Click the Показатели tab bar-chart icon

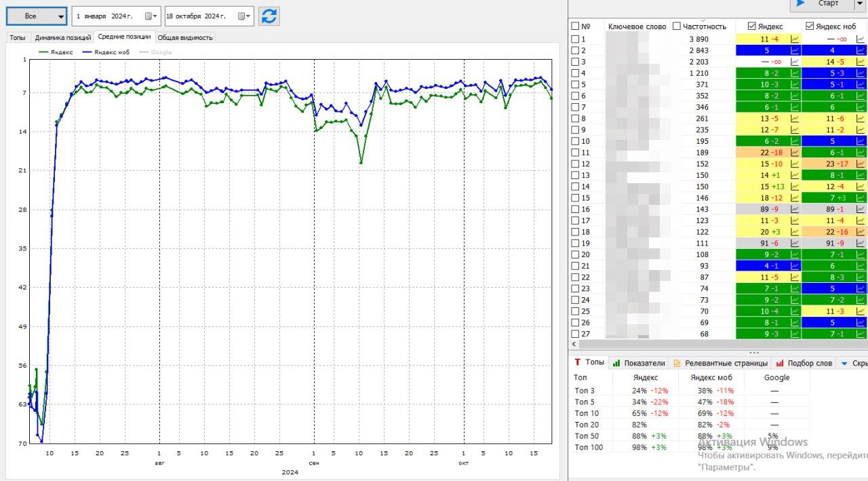click(x=616, y=364)
